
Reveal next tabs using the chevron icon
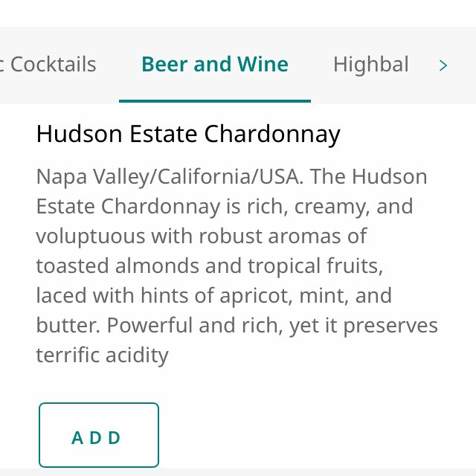click(x=443, y=65)
